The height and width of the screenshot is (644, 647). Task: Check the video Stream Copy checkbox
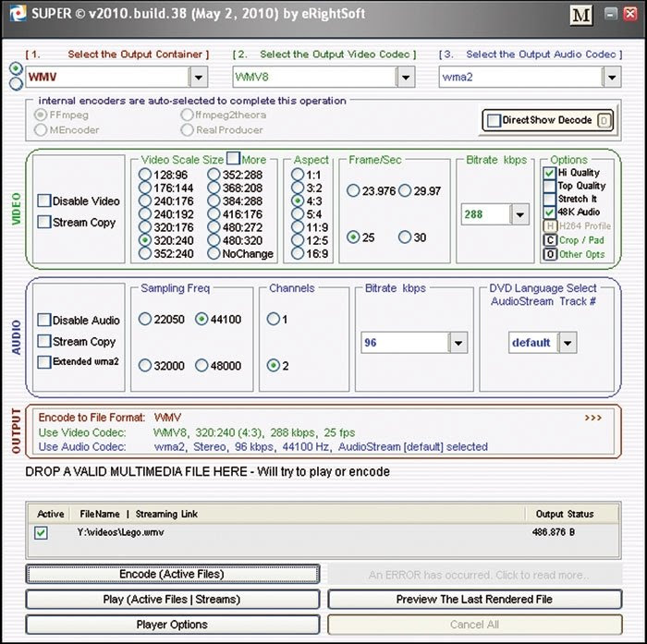click(x=43, y=222)
